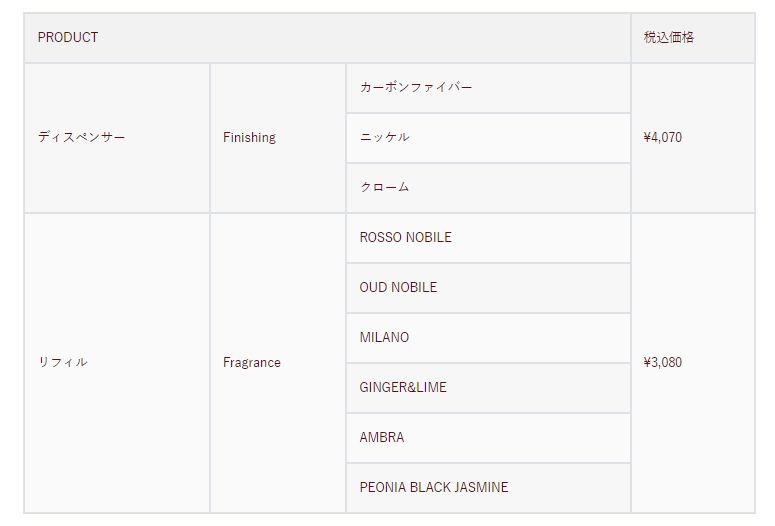Click the 税込価格 column header

tap(669, 38)
